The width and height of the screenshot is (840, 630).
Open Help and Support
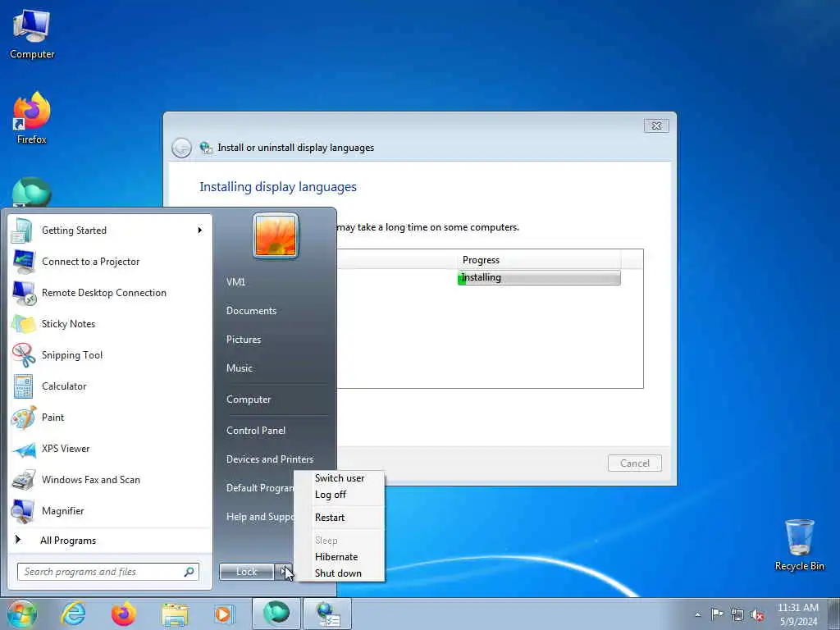pyautogui.click(x=260, y=517)
